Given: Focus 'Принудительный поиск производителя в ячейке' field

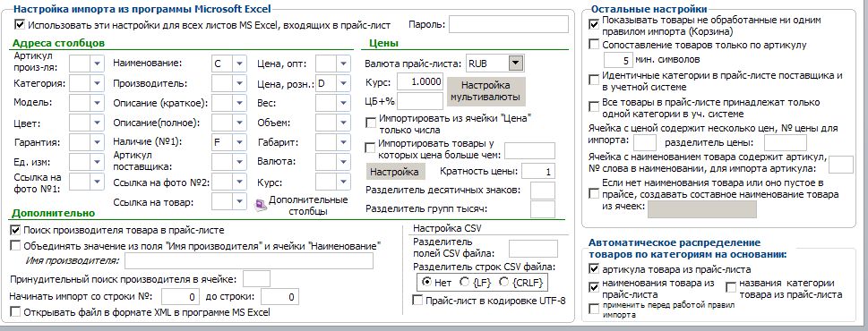Looking at the screenshot, I should pos(257,279).
